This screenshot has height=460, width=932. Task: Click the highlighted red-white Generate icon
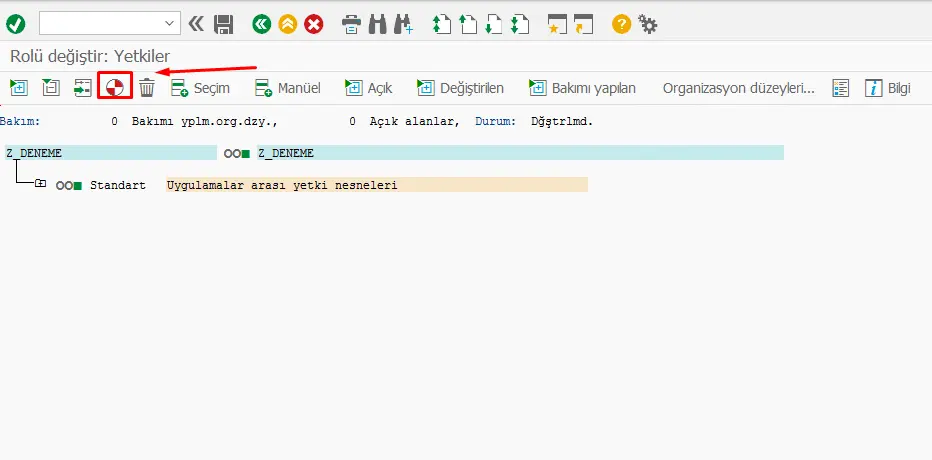click(x=115, y=88)
